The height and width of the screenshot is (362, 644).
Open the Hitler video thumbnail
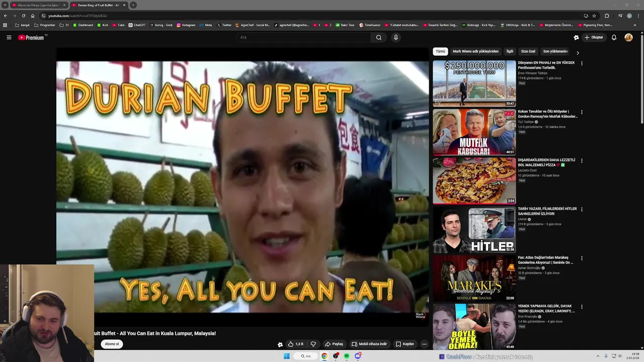(x=474, y=229)
